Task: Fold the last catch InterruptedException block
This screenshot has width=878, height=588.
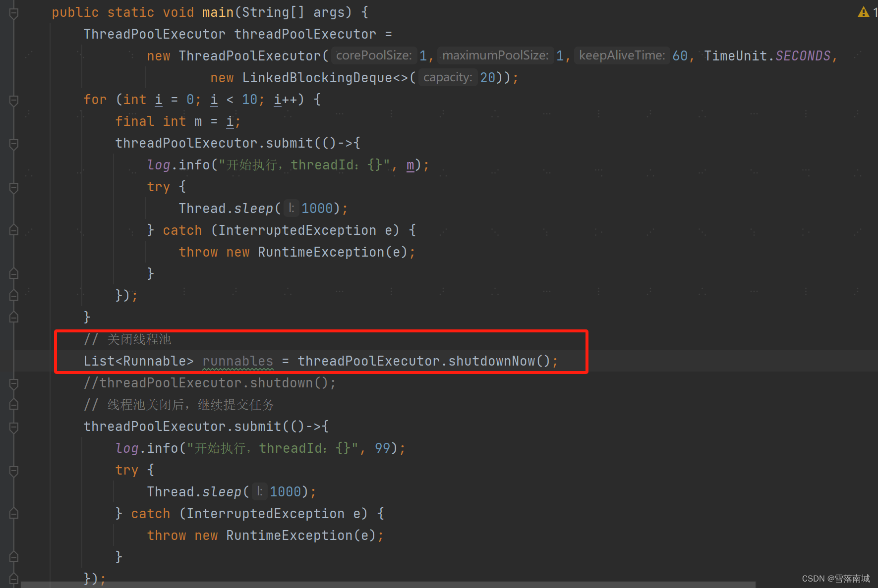Action: pyautogui.click(x=14, y=514)
